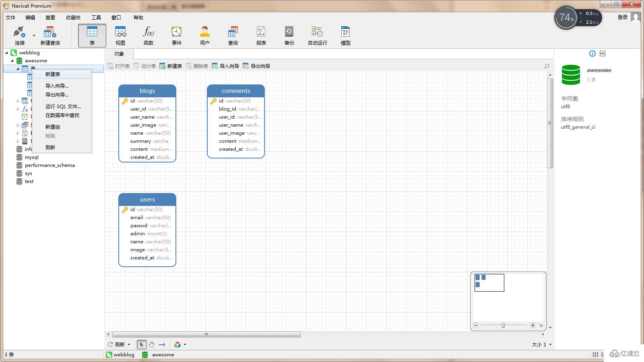Expand the queries node in the tree

tap(18, 125)
